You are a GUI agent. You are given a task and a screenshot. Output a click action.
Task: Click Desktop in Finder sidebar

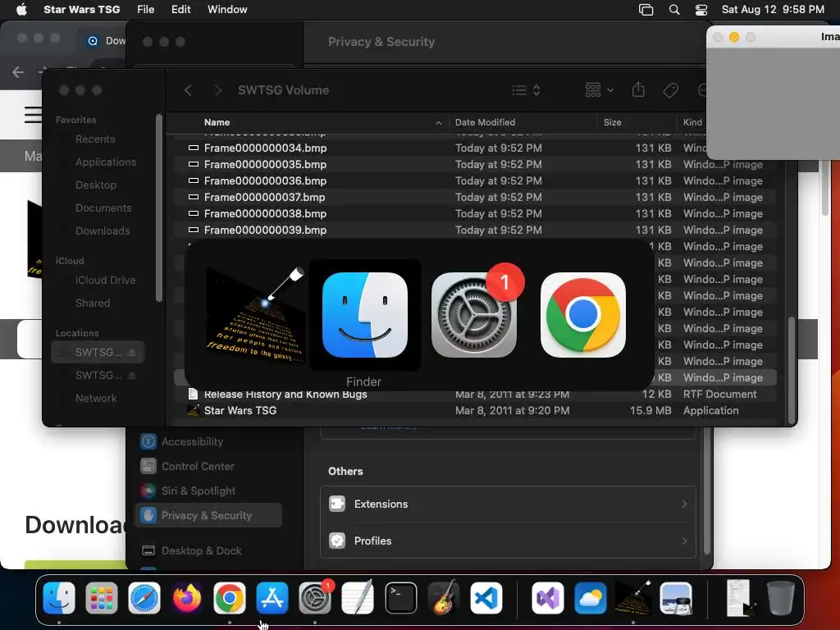95,185
